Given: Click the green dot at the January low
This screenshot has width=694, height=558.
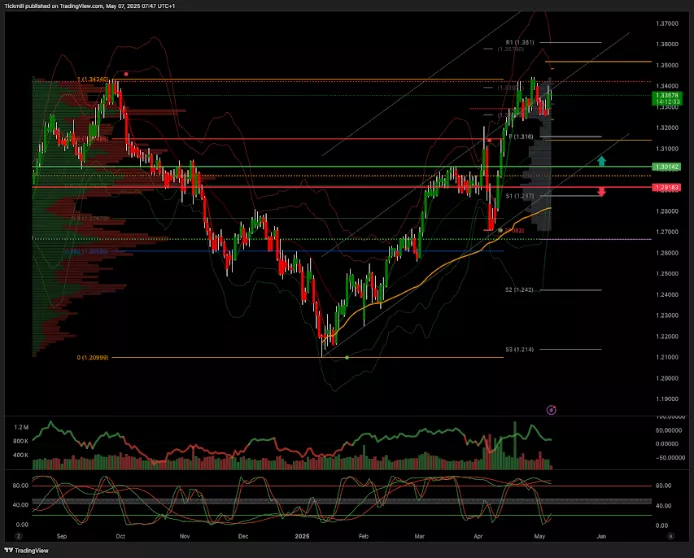Looking at the screenshot, I should pos(346,357).
